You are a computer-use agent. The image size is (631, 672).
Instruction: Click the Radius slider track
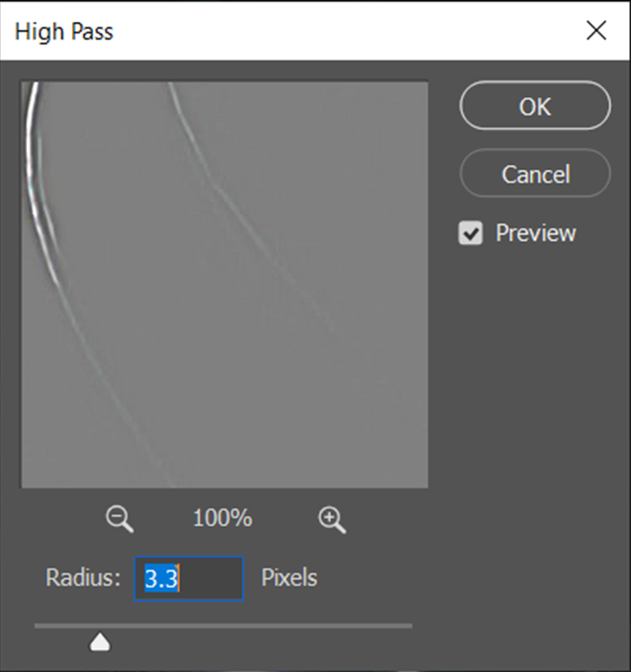224,626
